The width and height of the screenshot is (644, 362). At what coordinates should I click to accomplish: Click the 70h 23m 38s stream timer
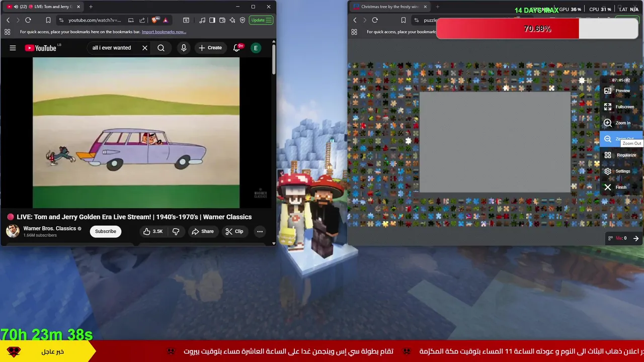[46, 334]
